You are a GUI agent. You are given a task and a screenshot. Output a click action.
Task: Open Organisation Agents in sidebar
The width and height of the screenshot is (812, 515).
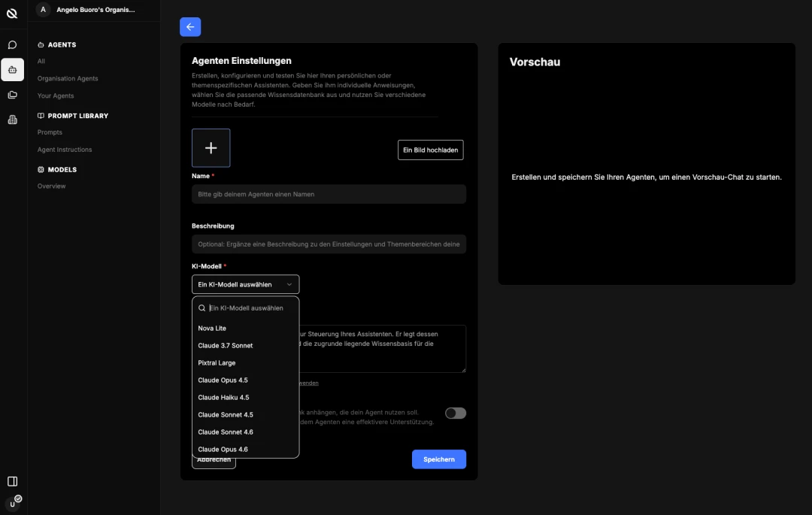tap(68, 79)
